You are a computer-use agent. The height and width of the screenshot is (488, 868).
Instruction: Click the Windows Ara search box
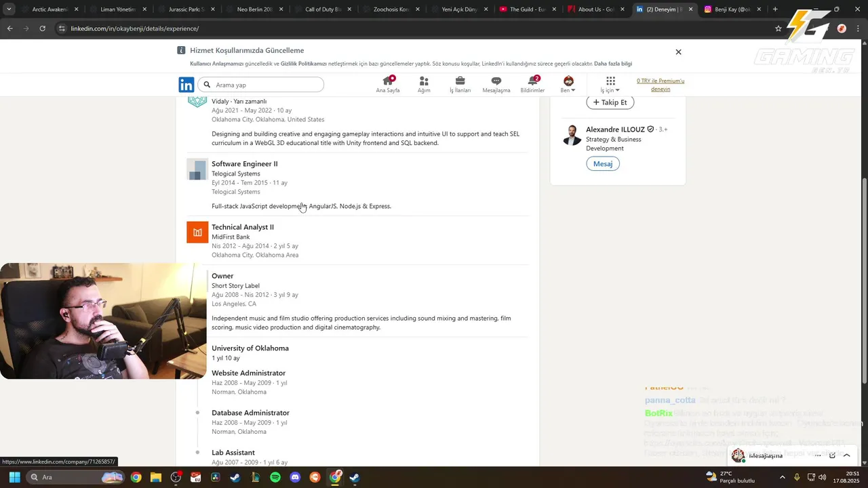[x=75, y=477]
